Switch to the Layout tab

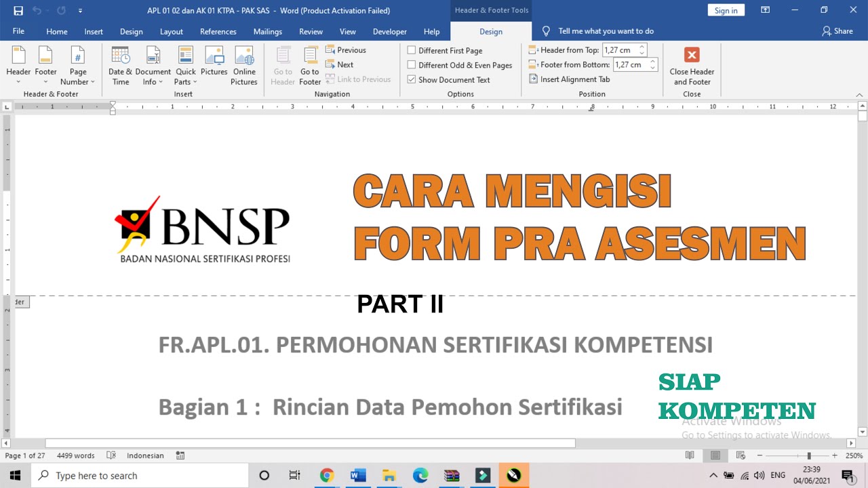point(171,31)
